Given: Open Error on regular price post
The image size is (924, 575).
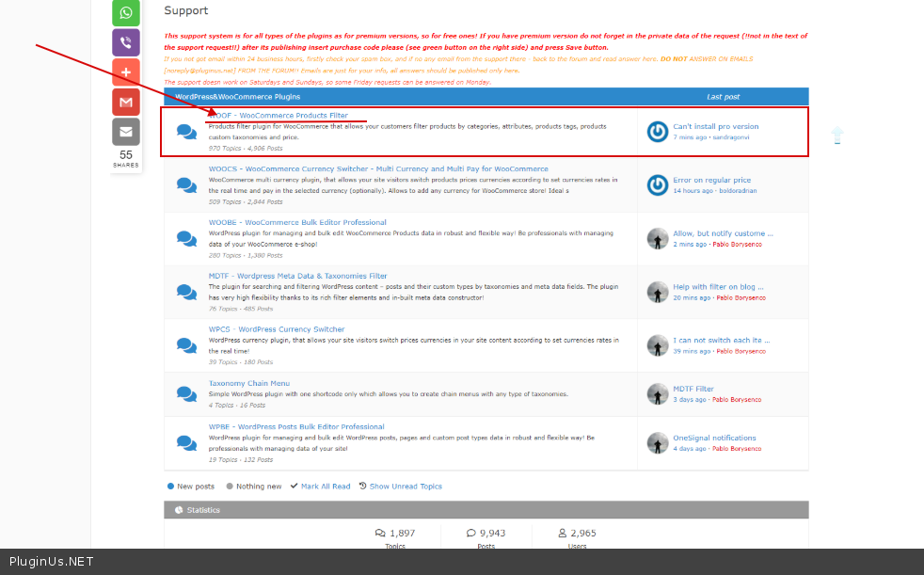Looking at the screenshot, I should pos(712,181).
